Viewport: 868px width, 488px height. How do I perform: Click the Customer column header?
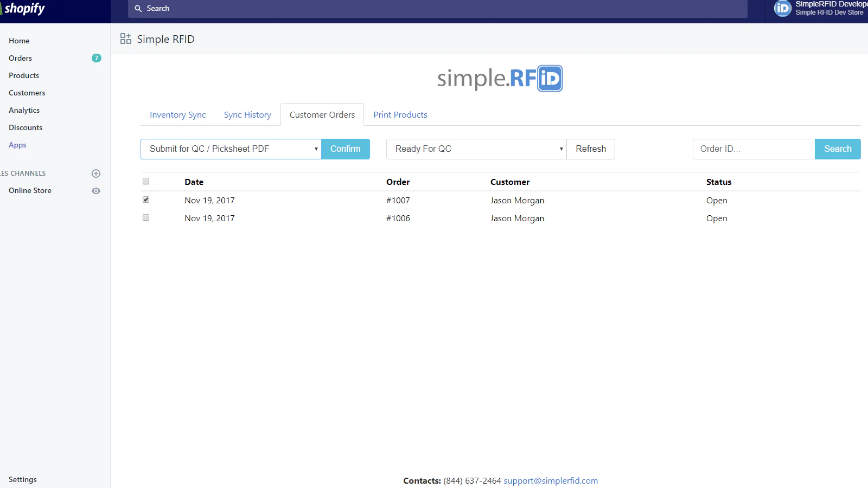[510, 182]
